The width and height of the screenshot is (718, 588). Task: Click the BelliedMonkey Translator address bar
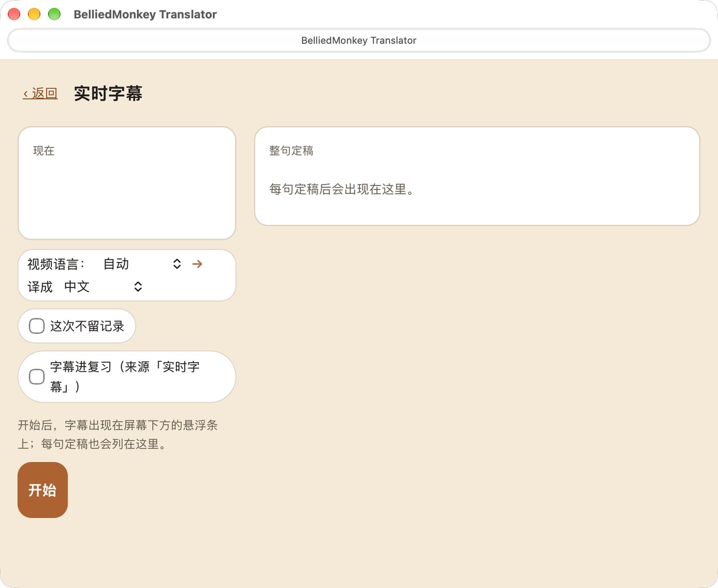pos(359,40)
